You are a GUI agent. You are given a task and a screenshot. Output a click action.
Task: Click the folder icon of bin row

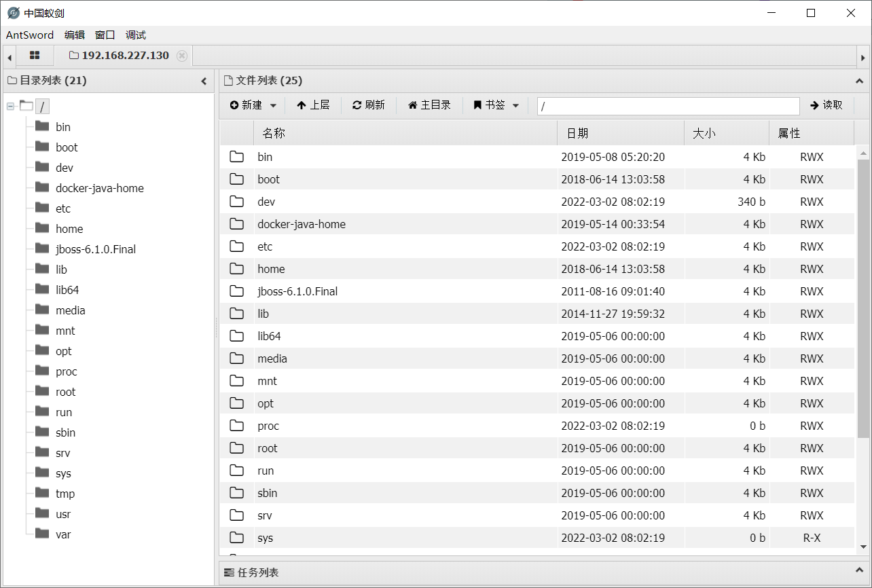[236, 157]
